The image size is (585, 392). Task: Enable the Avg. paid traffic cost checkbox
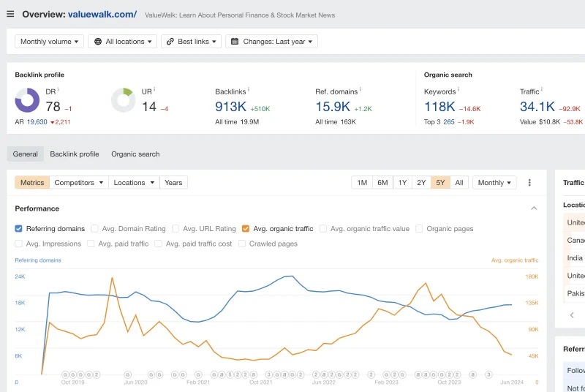(158, 244)
